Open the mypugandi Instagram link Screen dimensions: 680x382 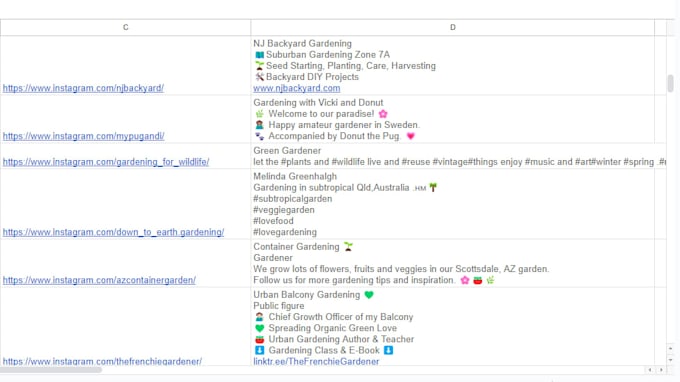coord(83,136)
